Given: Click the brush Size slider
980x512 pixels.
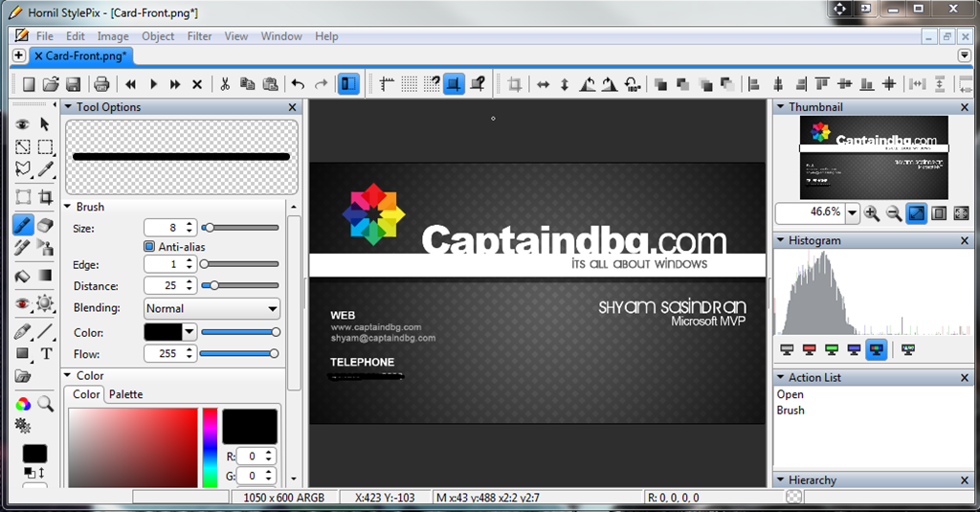Looking at the screenshot, I should (x=240, y=228).
